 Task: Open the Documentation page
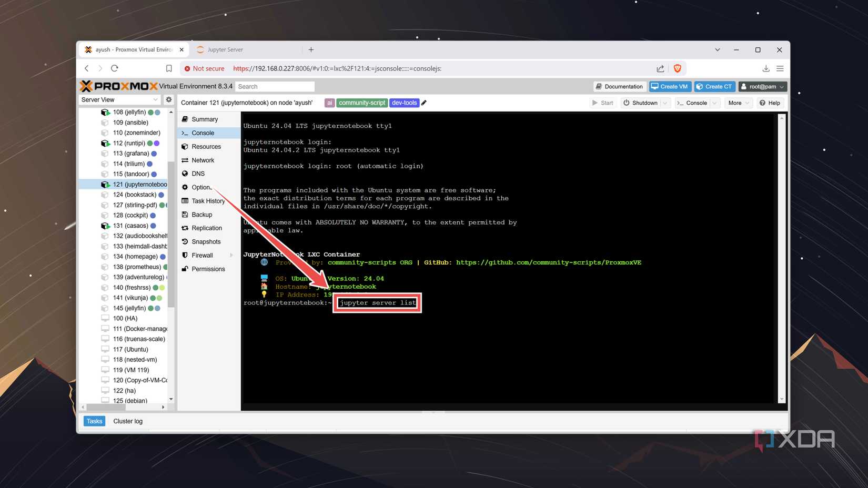(619, 86)
